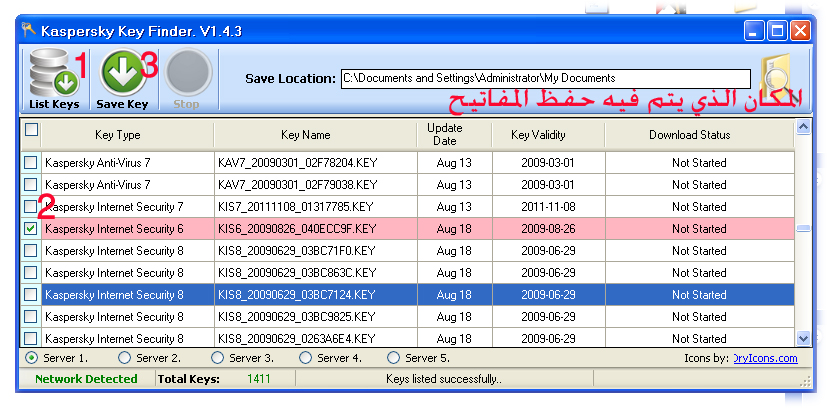Check the box for KIS7_20111108_01317785.KEY
Screen dimensions: 827x408
click(31, 207)
